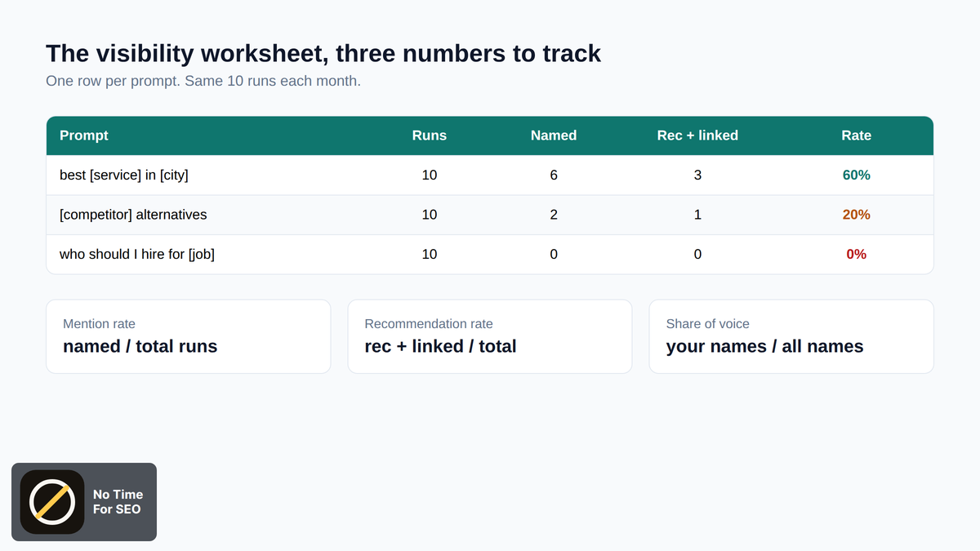Click Named value 2 in competitor alternatives row
This screenshot has height=551, width=980.
(554, 215)
